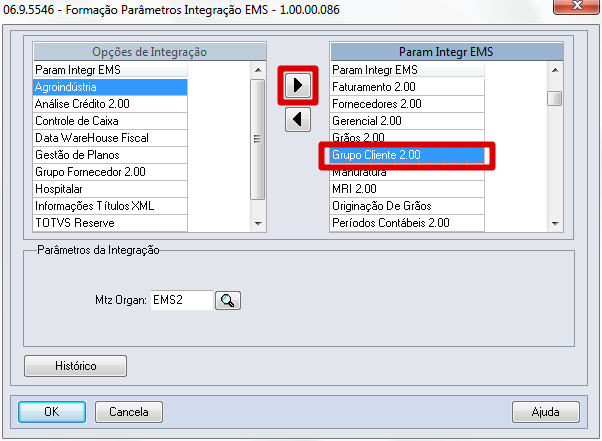Click the Cancela button

[x=129, y=412]
